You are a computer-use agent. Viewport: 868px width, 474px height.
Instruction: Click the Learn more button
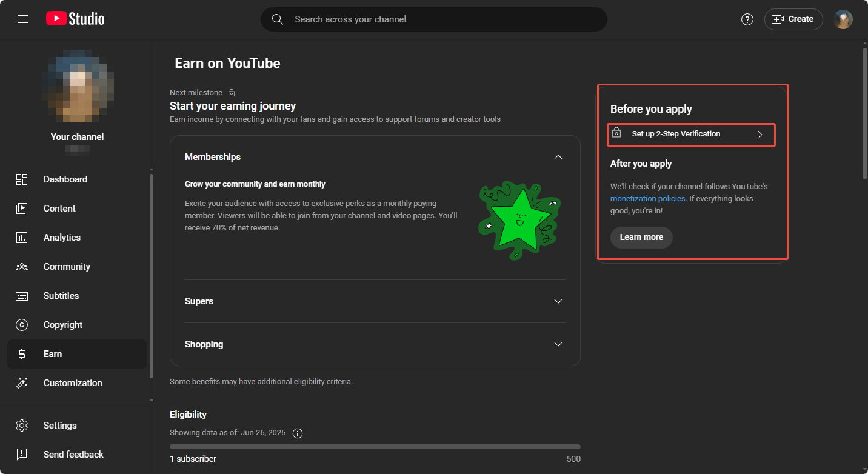[x=641, y=237]
